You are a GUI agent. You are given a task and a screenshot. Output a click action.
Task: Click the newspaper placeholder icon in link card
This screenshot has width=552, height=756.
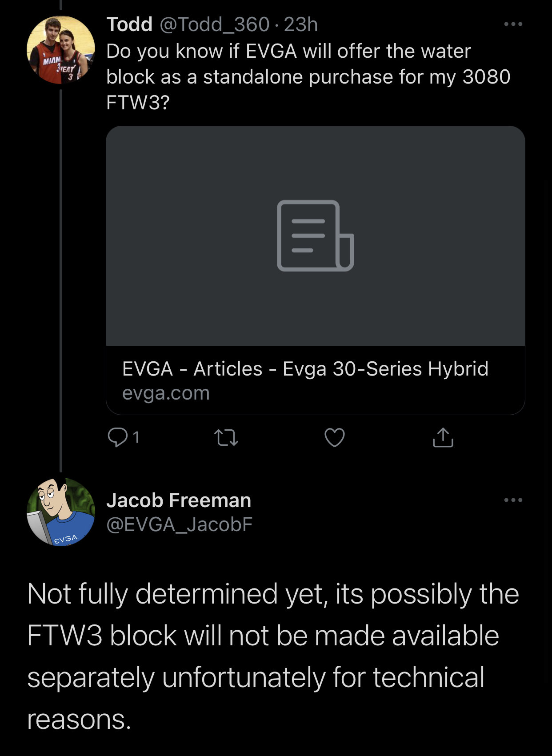click(x=315, y=236)
